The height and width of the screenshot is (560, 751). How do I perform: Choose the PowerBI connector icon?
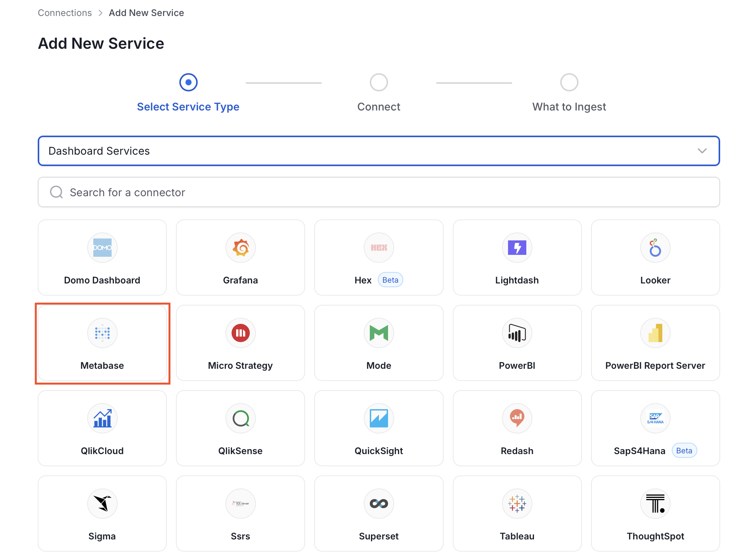(x=517, y=333)
